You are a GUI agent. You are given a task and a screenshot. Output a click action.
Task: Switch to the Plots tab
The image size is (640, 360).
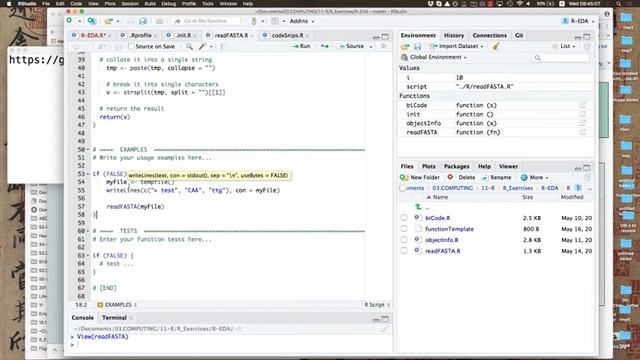pyautogui.click(x=429, y=167)
